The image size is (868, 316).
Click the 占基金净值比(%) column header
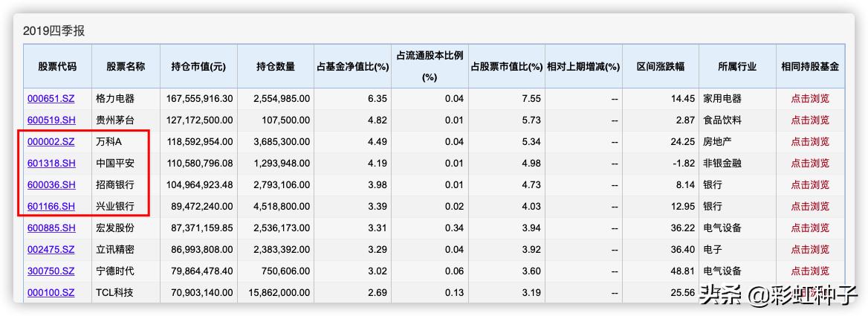coord(352,66)
